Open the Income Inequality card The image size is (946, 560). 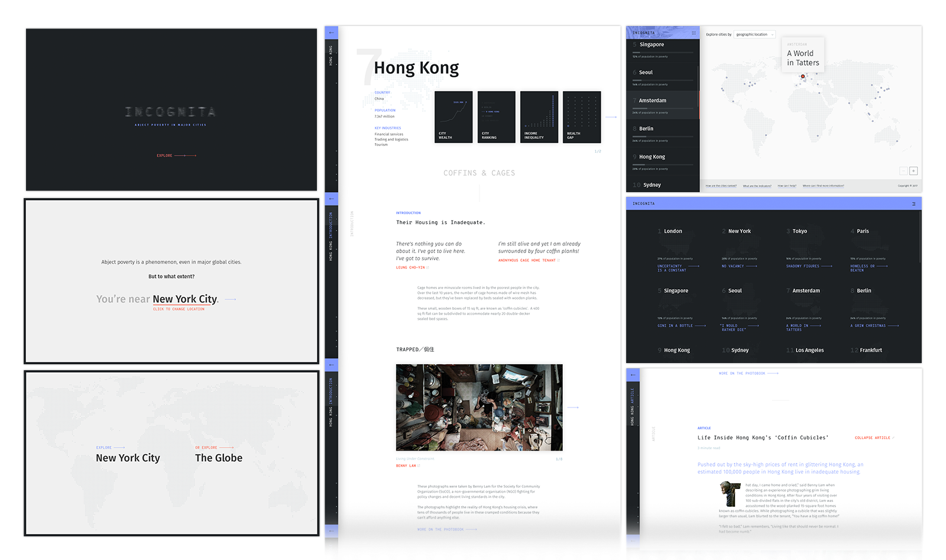(x=539, y=117)
